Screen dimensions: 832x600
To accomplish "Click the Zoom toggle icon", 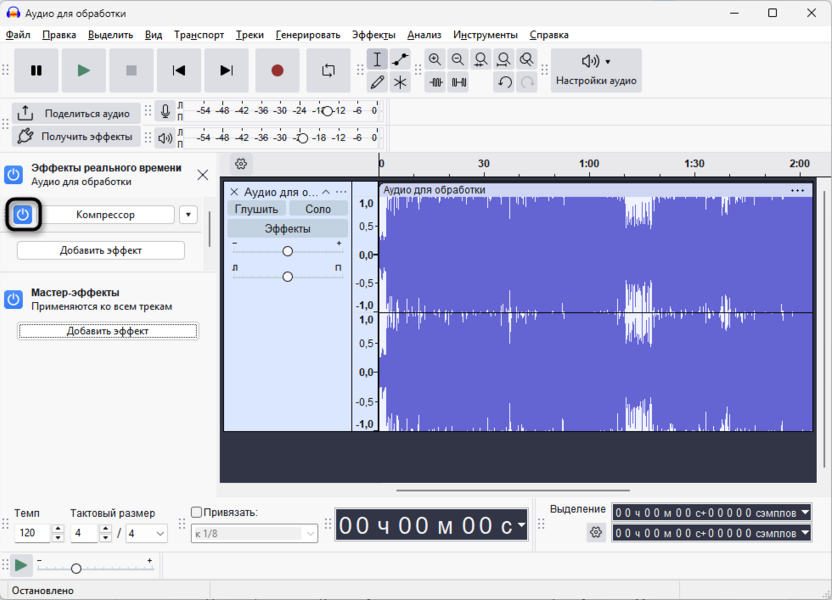I will click(526, 59).
